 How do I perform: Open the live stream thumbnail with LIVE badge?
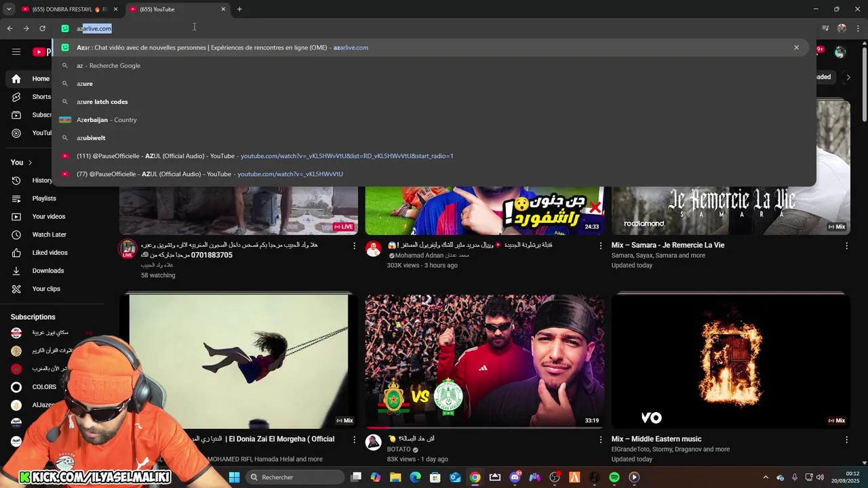point(239,210)
